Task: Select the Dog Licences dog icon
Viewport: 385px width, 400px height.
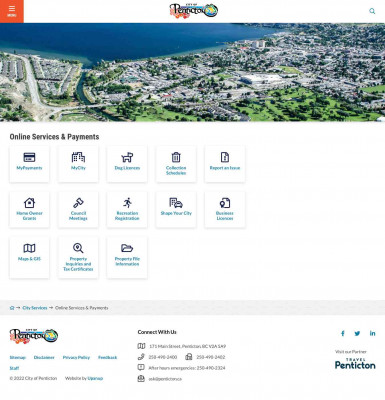Action: (127, 157)
